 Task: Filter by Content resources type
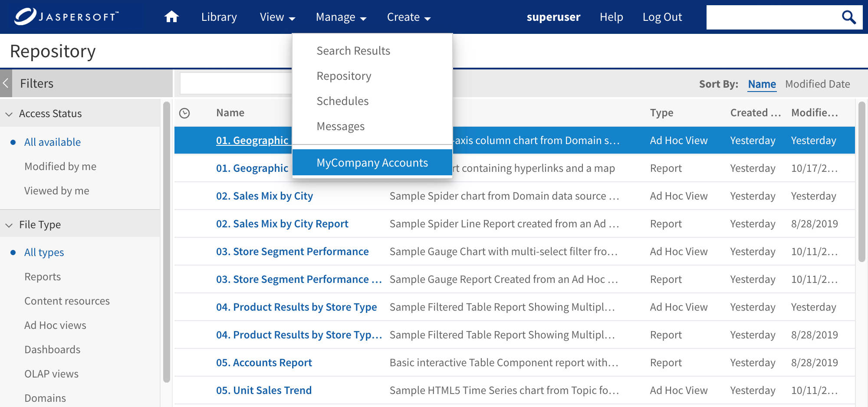click(67, 301)
